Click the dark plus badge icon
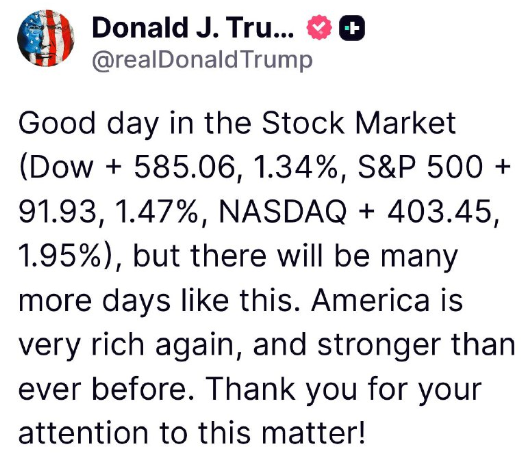Screen dimensions: 527x465 click(x=352, y=28)
